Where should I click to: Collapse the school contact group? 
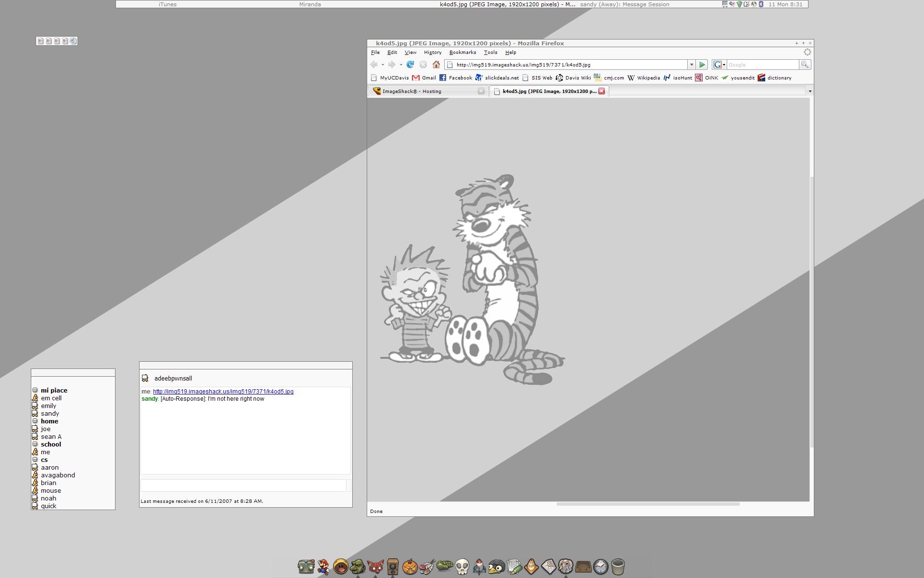point(35,444)
